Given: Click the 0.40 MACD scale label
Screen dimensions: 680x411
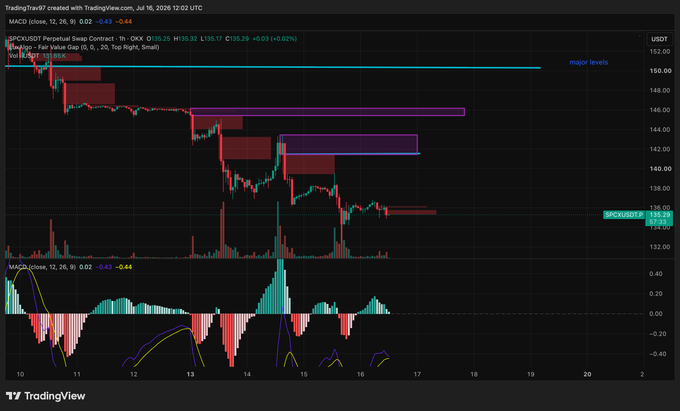Looking at the screenshot, I should point(656,274).
